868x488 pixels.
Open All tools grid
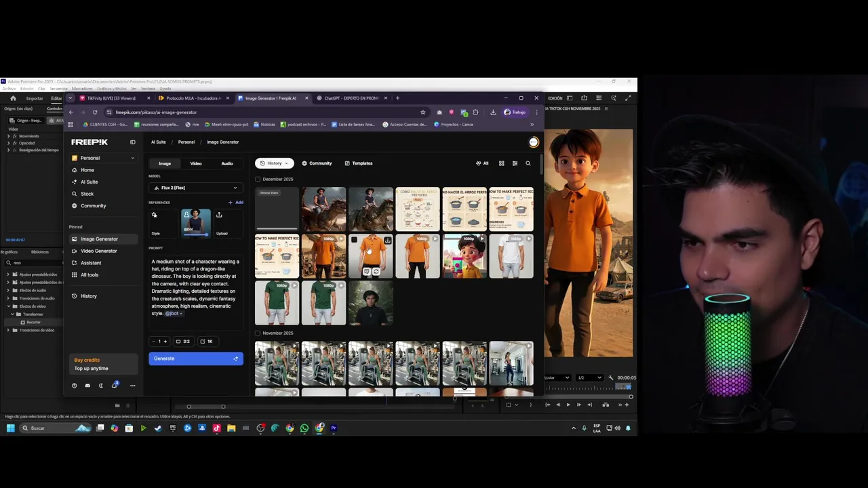point(90,274)
